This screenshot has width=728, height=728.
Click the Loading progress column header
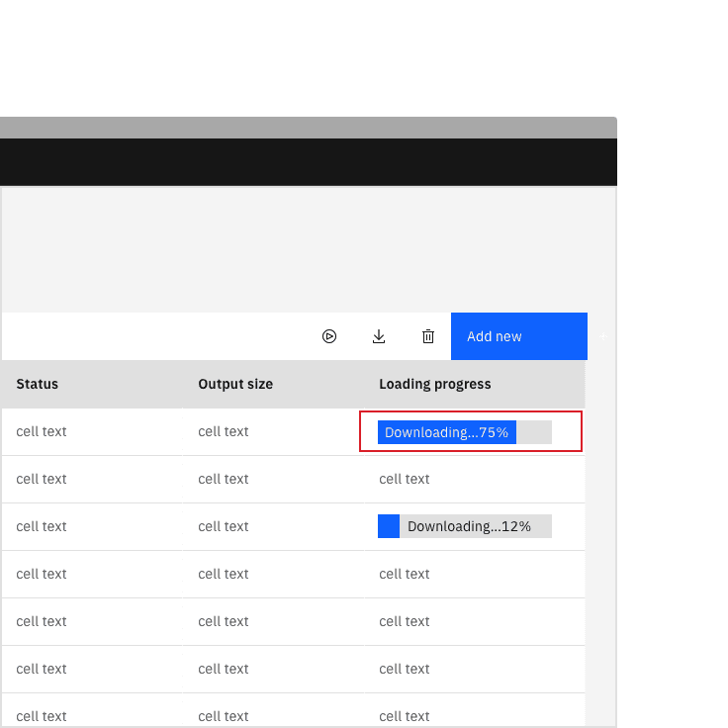(x=435, y=384)
